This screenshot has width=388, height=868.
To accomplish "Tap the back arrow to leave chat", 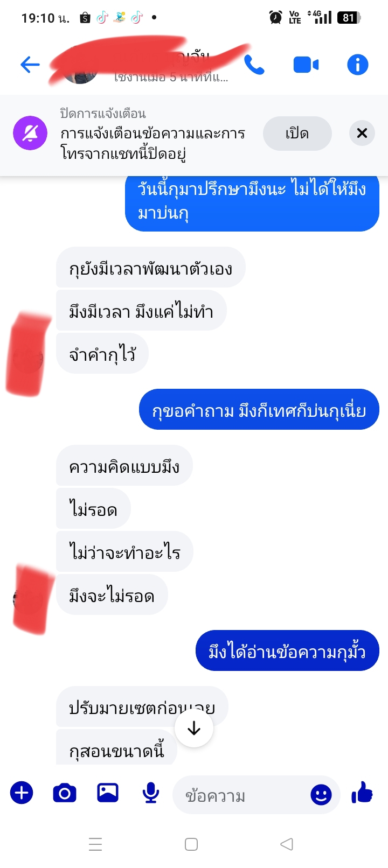I will pyautogui.click(x=30, y=65).
